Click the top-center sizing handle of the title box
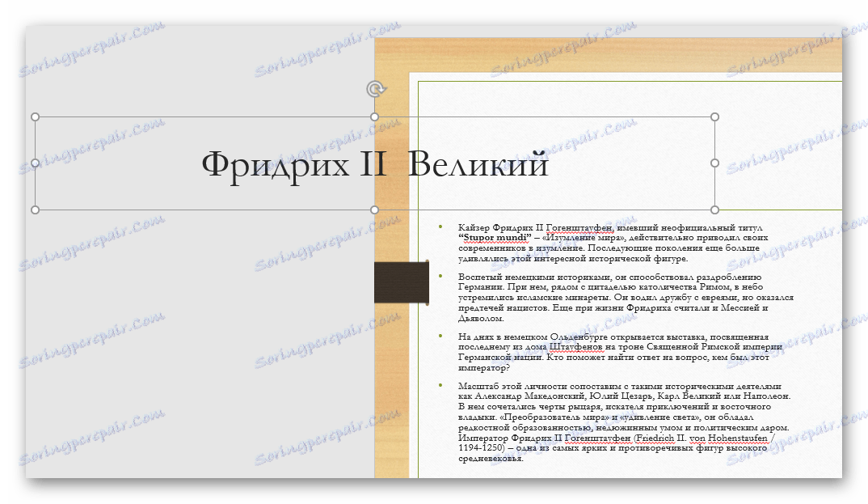This screenshot has width=868, height=504. pyautogui.click(x=375, y=116)
